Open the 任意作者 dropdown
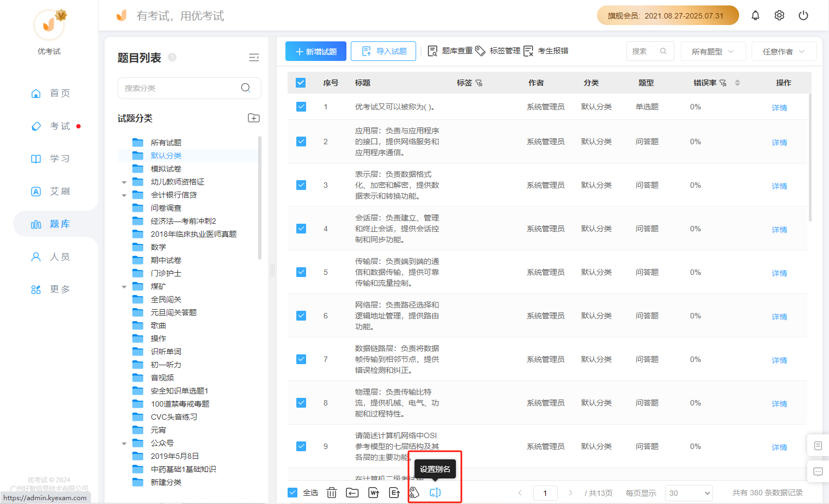Image resolution: width=829 pixels, height=504 pixels. point(784,51)
